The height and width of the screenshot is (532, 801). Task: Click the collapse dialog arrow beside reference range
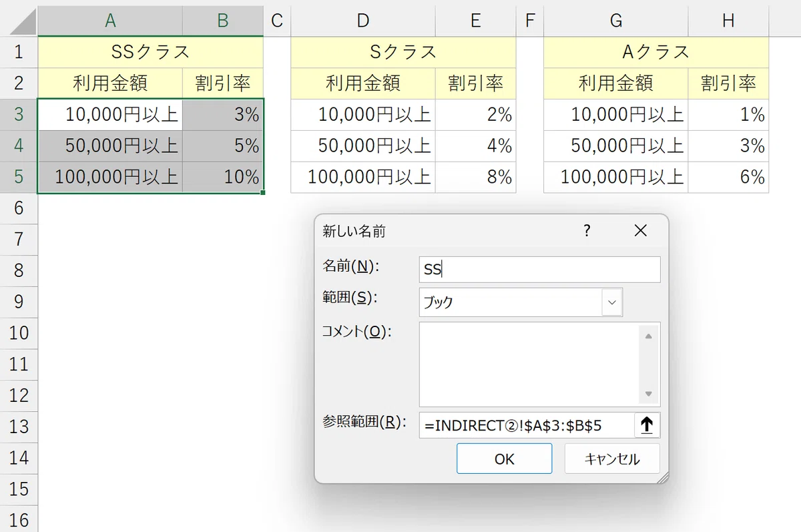(646, 425)
